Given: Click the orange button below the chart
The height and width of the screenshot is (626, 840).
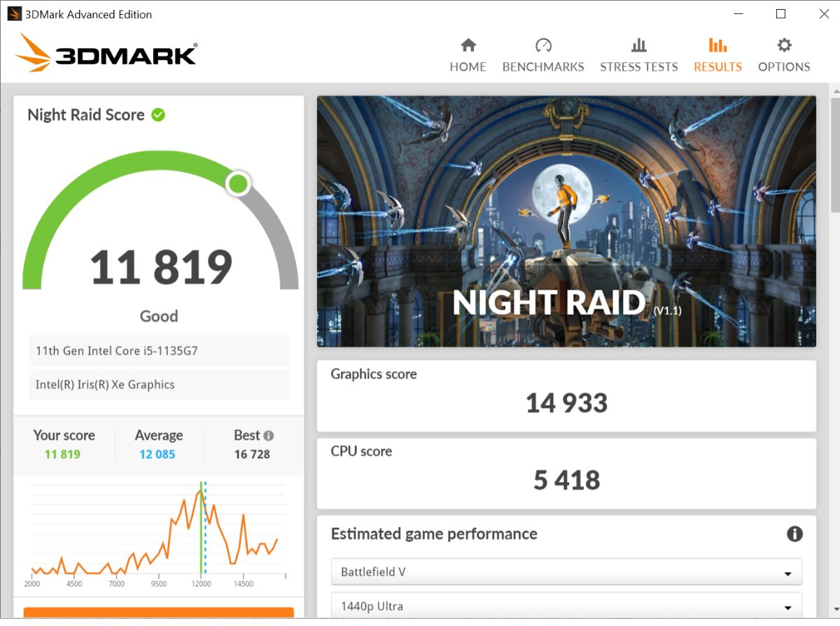Looking at the screenshot, I should [x=158, y=613].
